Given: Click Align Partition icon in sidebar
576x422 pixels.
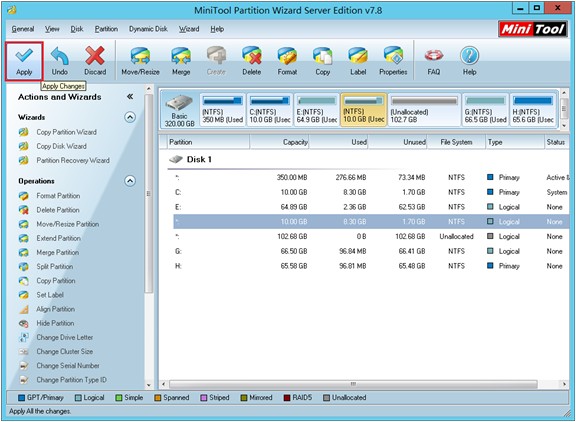Looking at the screenshot, I should click(24, 309).
